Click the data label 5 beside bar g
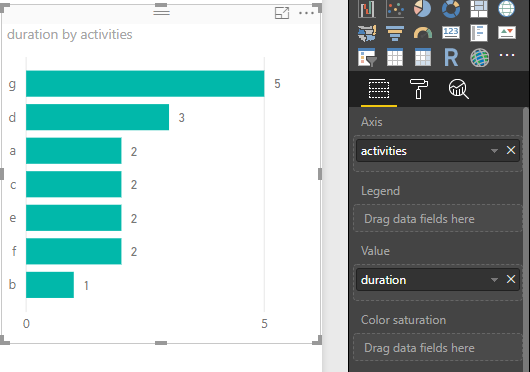This screenshot has height=372, width=530. click(x=277, y=83)
